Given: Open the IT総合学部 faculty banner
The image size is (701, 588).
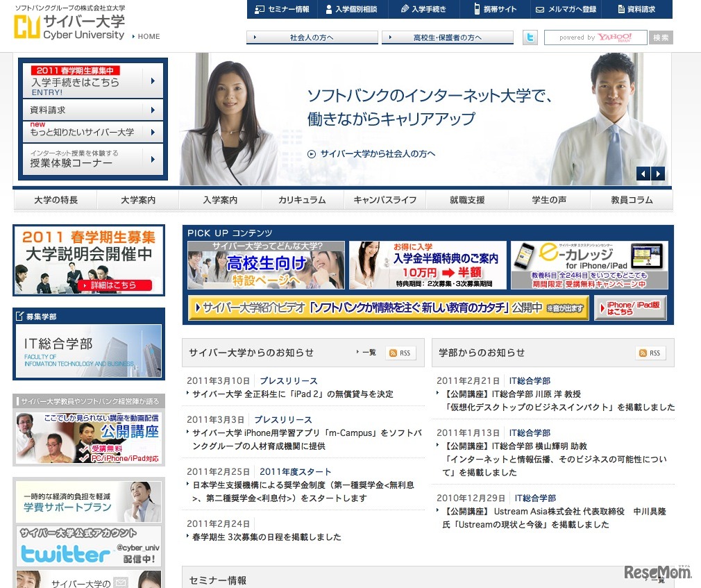Looking at the screenshot, I should 89,351.
